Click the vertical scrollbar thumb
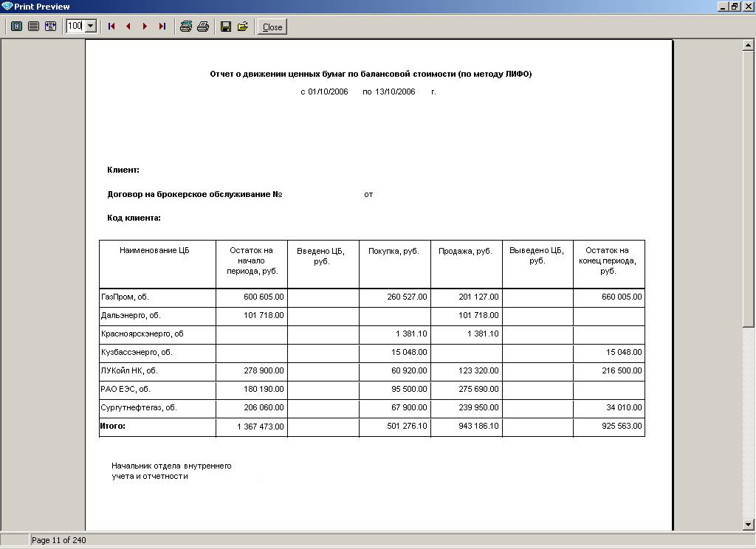The width and height of the screenshot is (756, 549). tap(748, 189)
